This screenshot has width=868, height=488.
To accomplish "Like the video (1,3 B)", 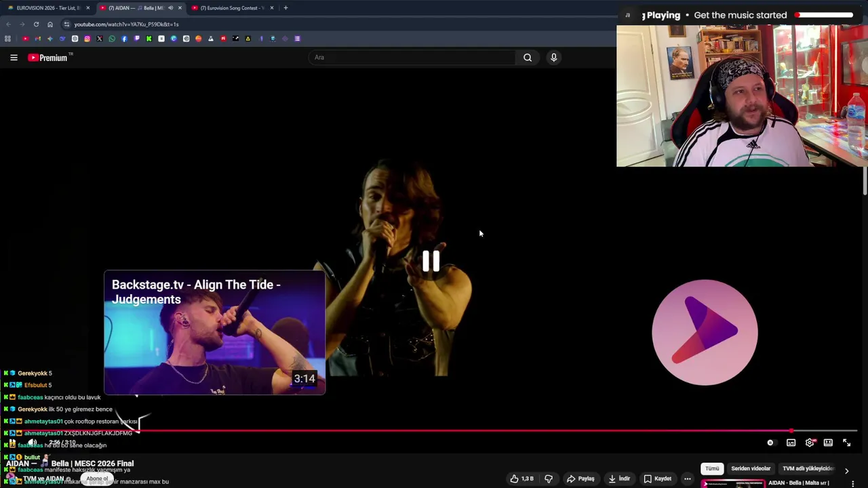I will point(522,479).
